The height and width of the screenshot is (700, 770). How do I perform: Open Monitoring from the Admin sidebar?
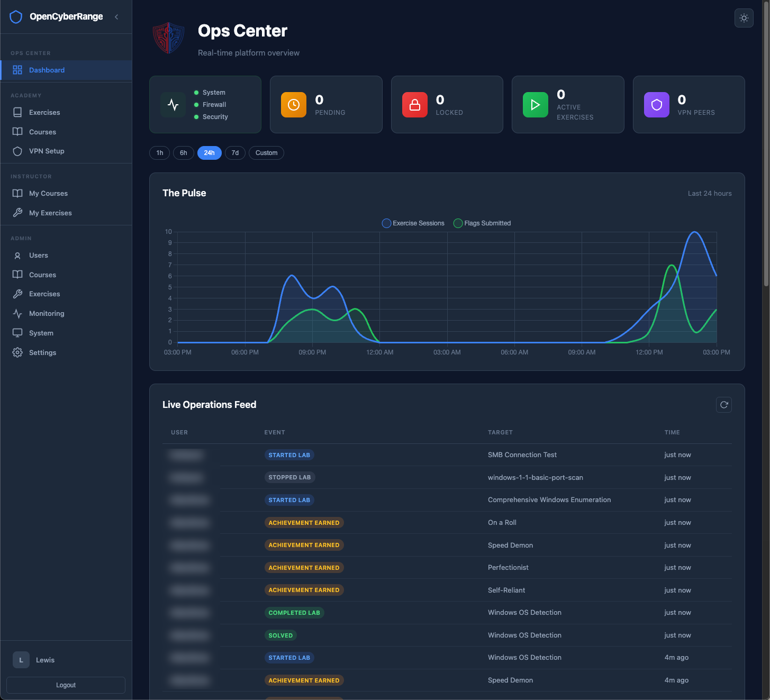tap(47, 313)
